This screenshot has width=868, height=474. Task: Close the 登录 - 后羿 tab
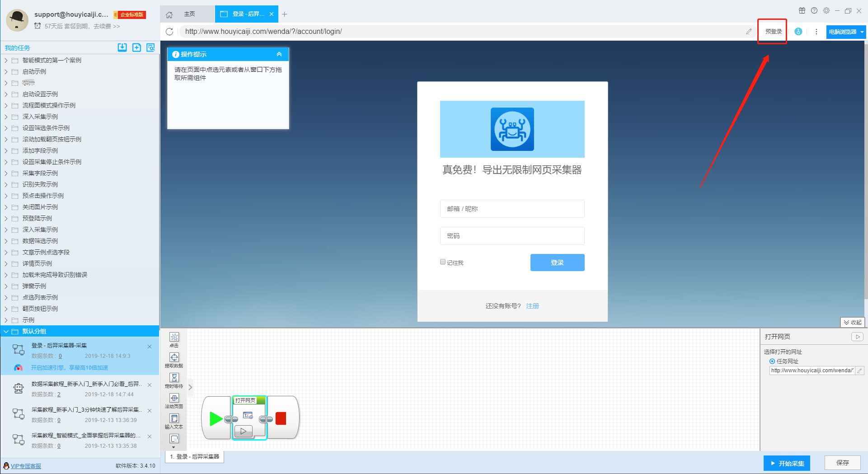click(x=272, y=14)
